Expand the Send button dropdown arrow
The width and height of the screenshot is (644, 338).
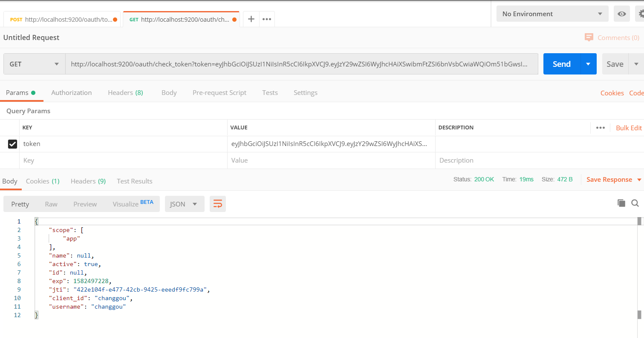pyautogui.click(x=588, y=64)
